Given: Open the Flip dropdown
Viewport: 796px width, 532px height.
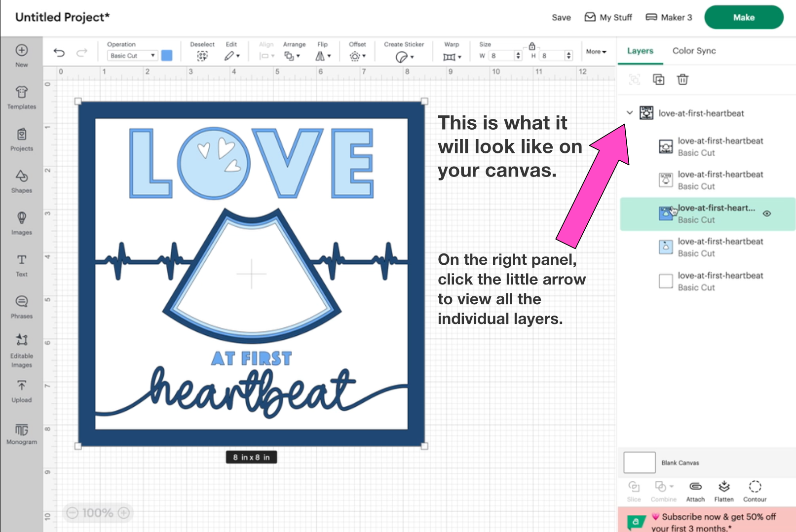Looking at the screenshot, I should pyautogui.click(x=323, y=56).
